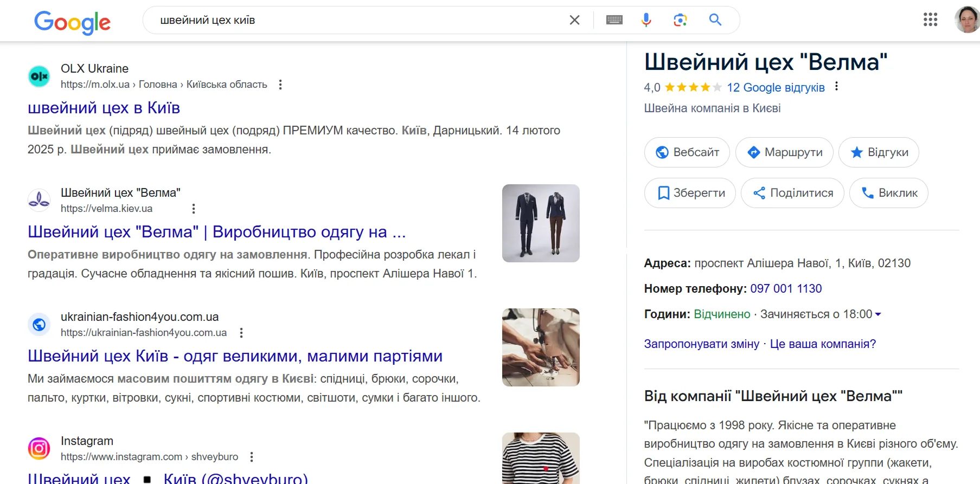Open the Google account profile avatar
The height and width of the screenshot is (484, 980).
(x=967, y=20)
